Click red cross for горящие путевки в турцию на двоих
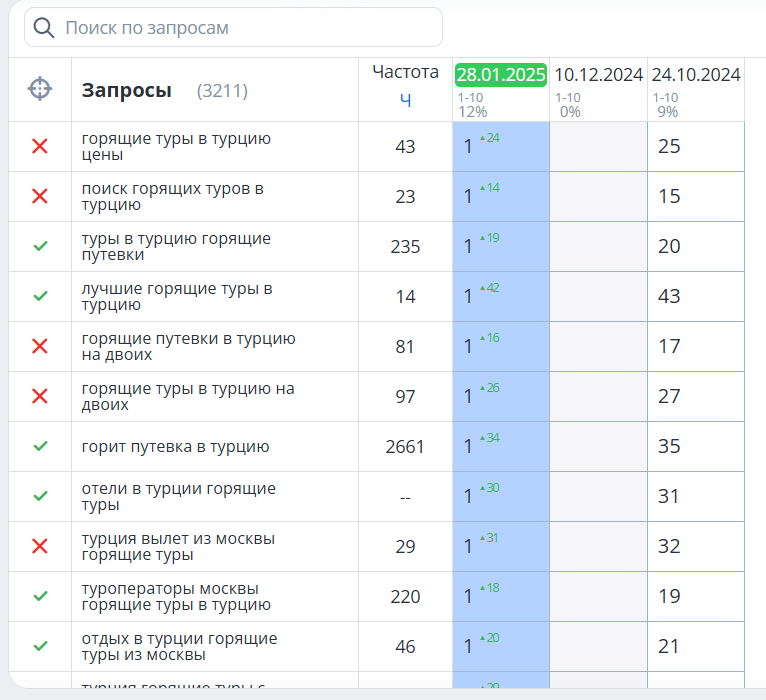 pyautogui.click(x=40, y=346)
